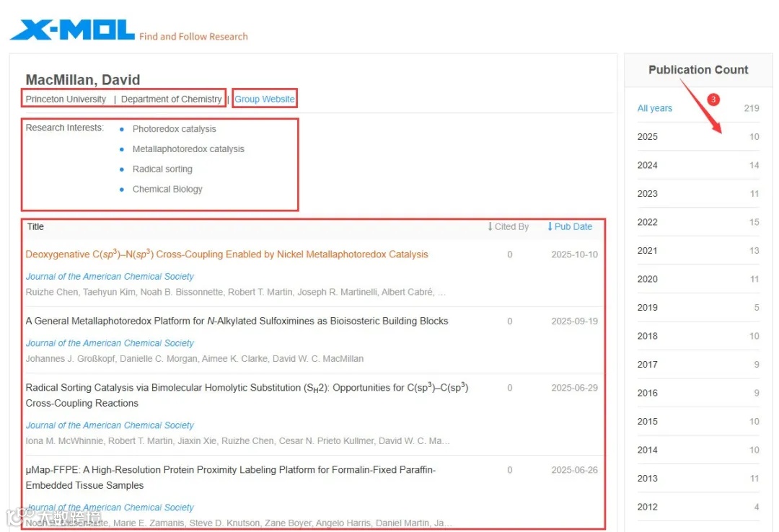Click authors line starting Ruizhe Chen, Taehyun Kim
Screen dimensions: 779x532
click(235, 292)
